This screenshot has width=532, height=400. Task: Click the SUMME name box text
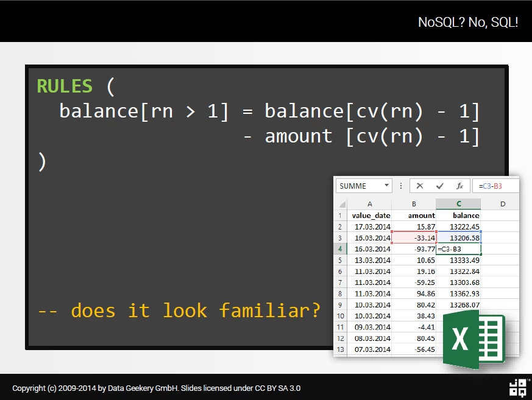click(353, 186)
